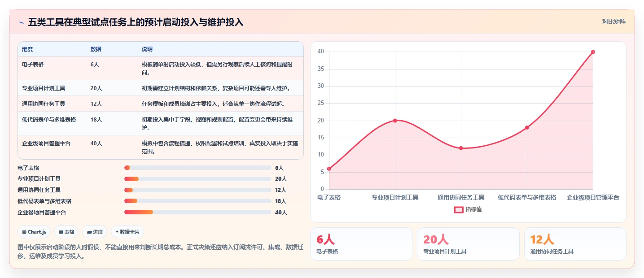Click the 电子表格 label beside its progress bar
This screenshot has width=644, height=278.
point(28,168)
